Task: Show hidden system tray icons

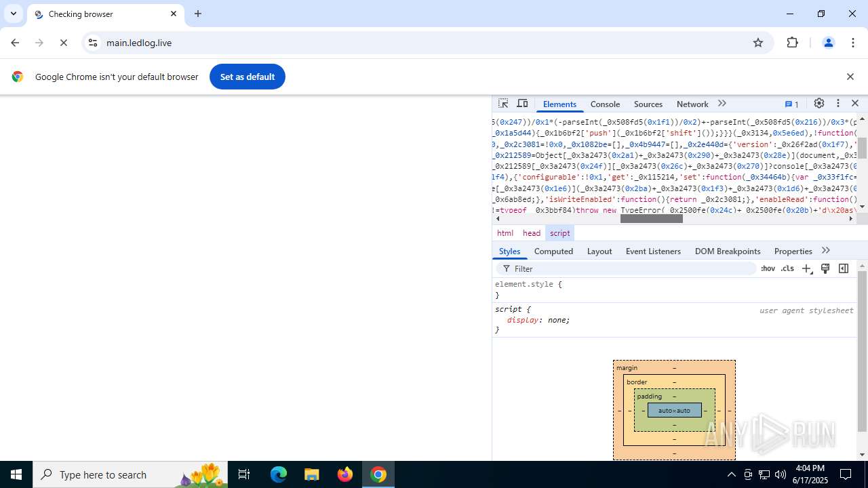Action: [x=731, y=474]
